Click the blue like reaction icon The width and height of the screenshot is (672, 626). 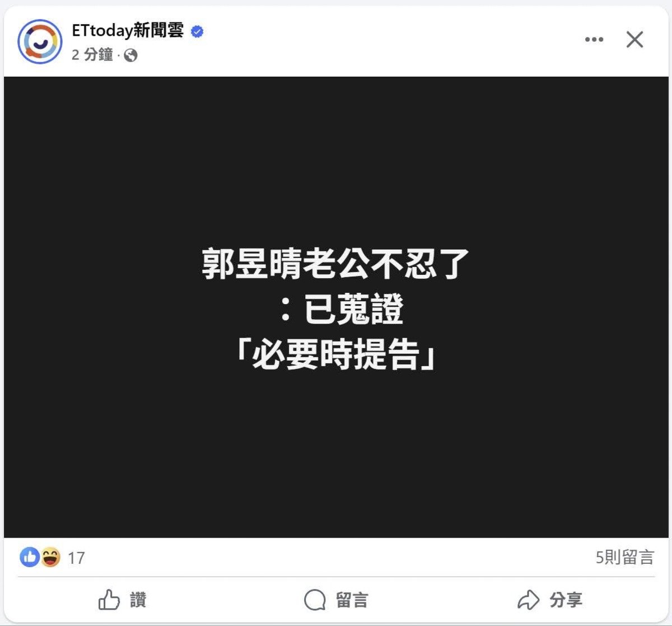tap(30, 557)
